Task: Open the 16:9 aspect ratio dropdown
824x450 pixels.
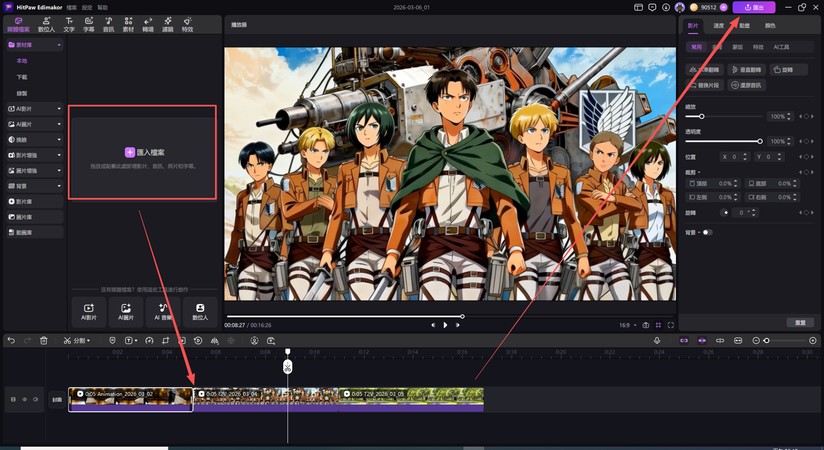Action: coord(626,325)
